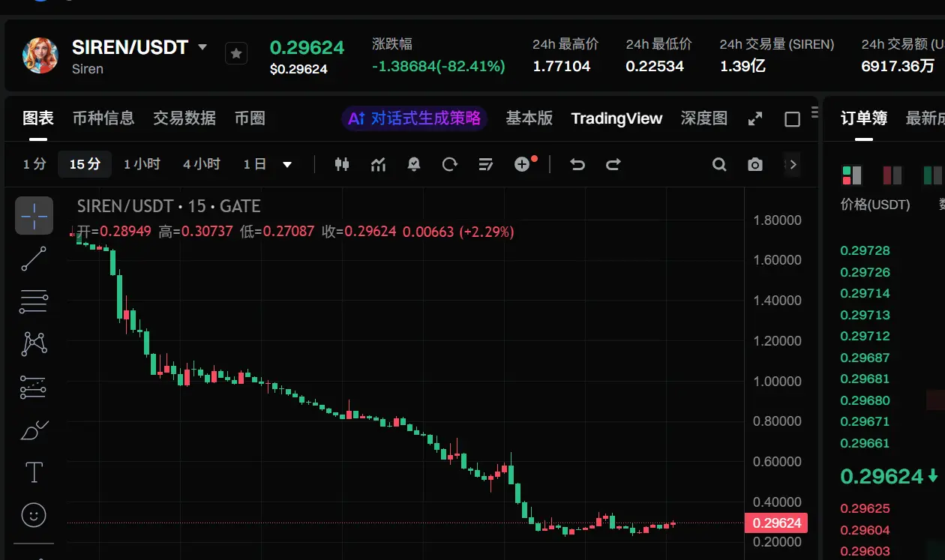Select the 4小时 interval
Image resolution: width=945 pixels, height=560 pixels.
click(x=202, y=164)
